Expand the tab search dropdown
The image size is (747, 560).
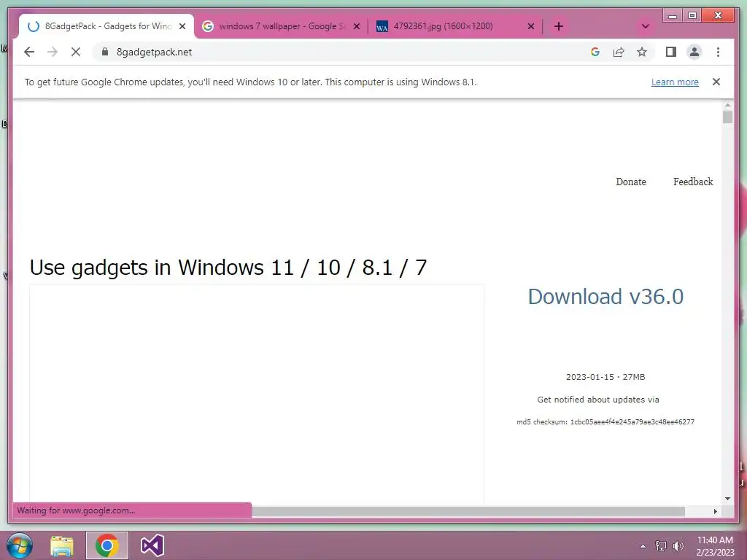pos(645,26)
